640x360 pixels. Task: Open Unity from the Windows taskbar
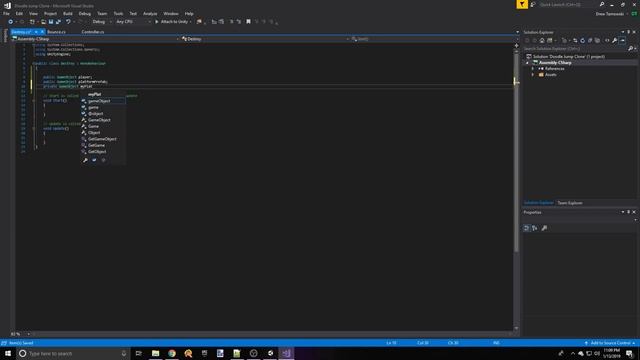tap(270, 353)
